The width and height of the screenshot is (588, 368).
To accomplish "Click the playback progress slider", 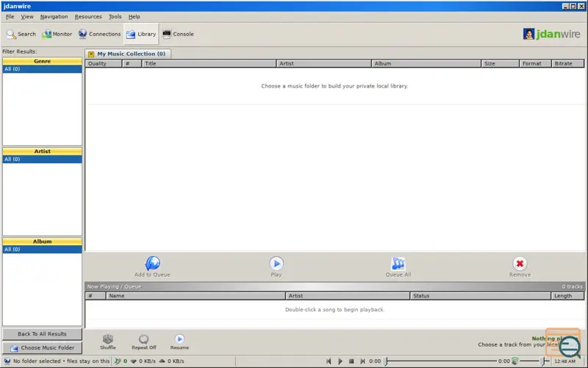I will point(442,361).
